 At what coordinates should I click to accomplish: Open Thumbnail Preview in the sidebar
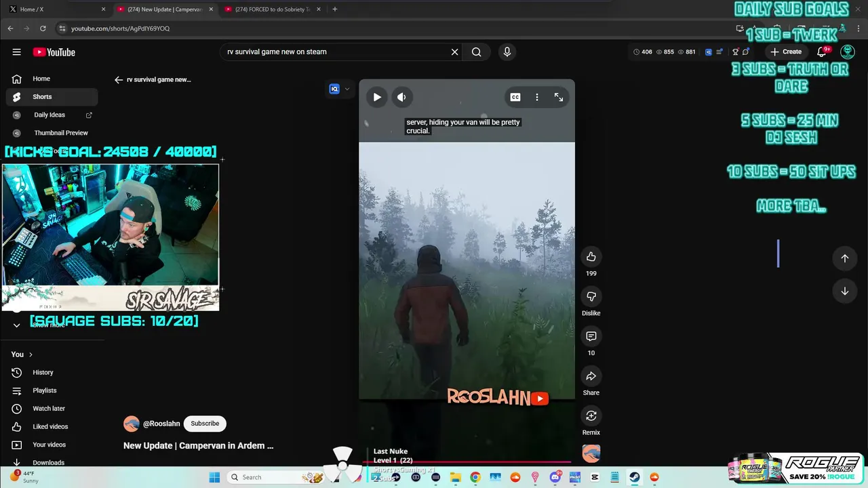52,133
